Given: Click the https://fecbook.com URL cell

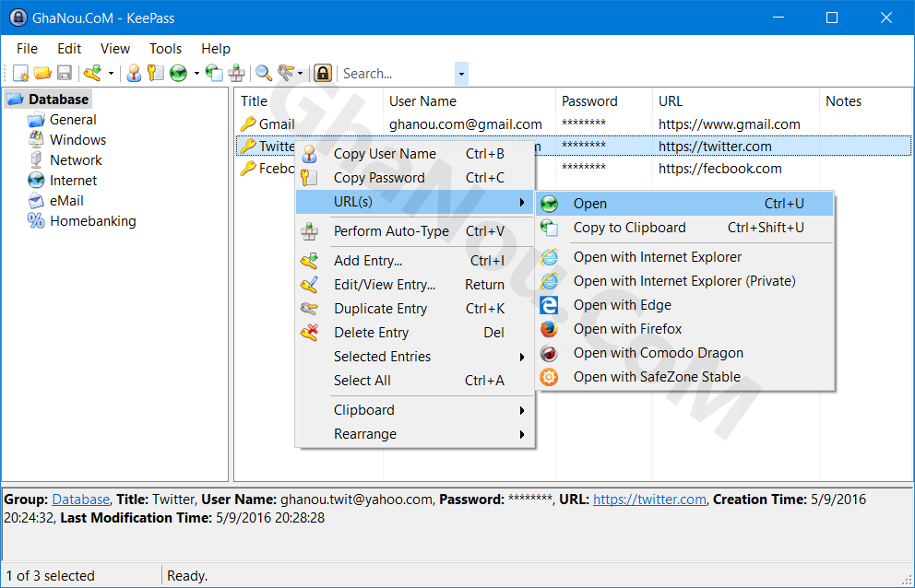Looking at the screenshot, I should pos(719,170).
